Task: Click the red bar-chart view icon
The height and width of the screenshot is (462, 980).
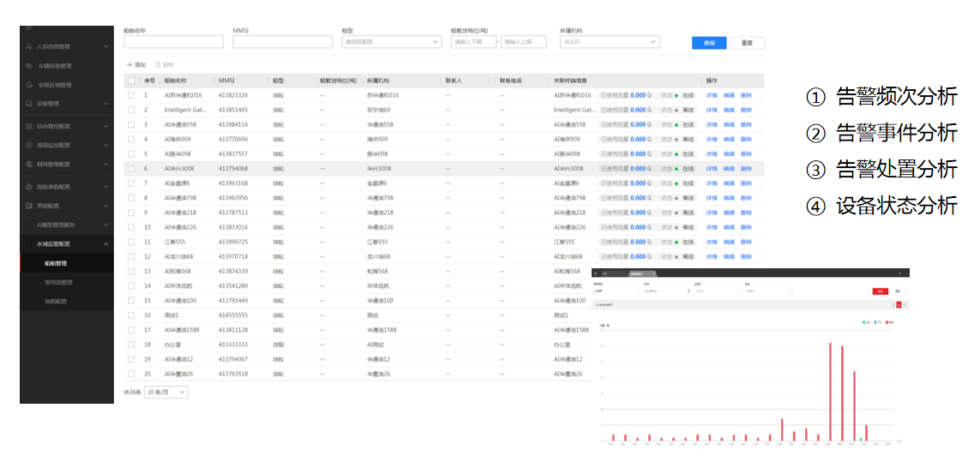Action: [897, 303]
